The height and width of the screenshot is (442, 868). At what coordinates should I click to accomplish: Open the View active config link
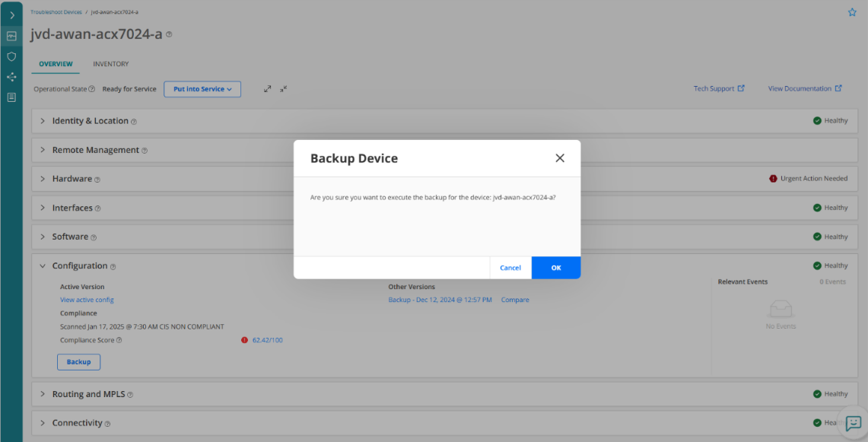click(87, 300)
